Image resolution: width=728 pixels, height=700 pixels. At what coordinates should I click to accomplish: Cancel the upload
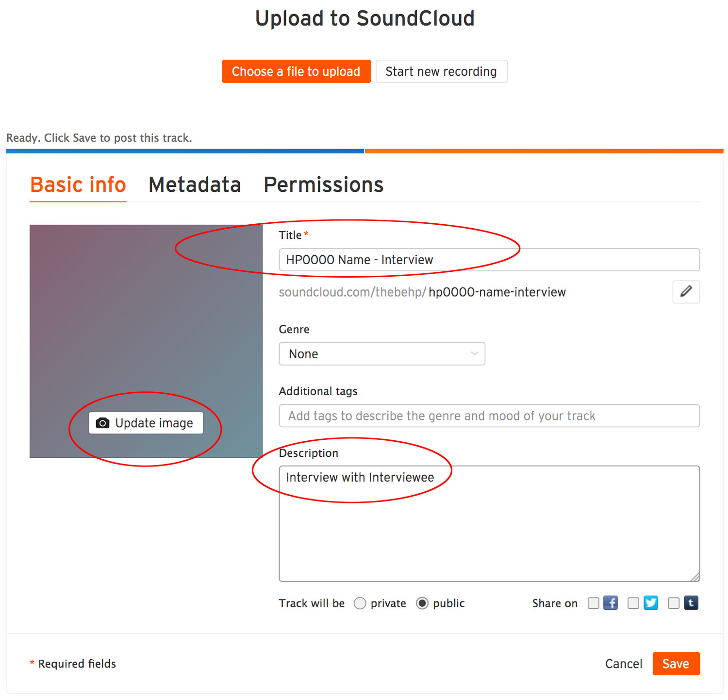pyautogui.click(x=623, y=664)
